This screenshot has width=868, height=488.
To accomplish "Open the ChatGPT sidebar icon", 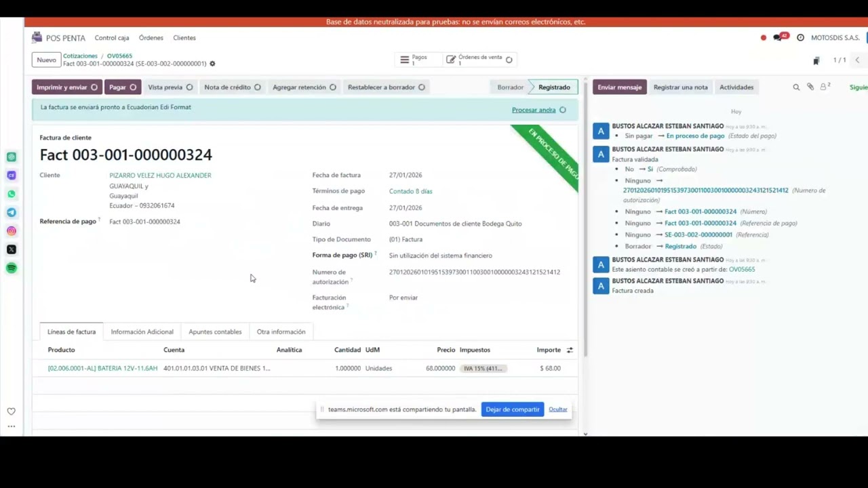I will [x=12, y=157].
